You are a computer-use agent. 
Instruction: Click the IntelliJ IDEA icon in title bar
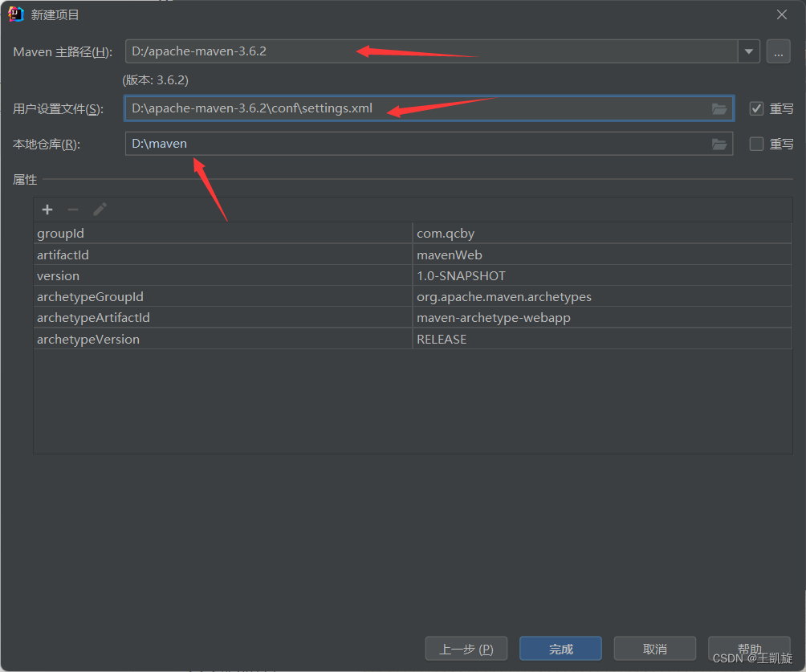(x=16, y=14)
